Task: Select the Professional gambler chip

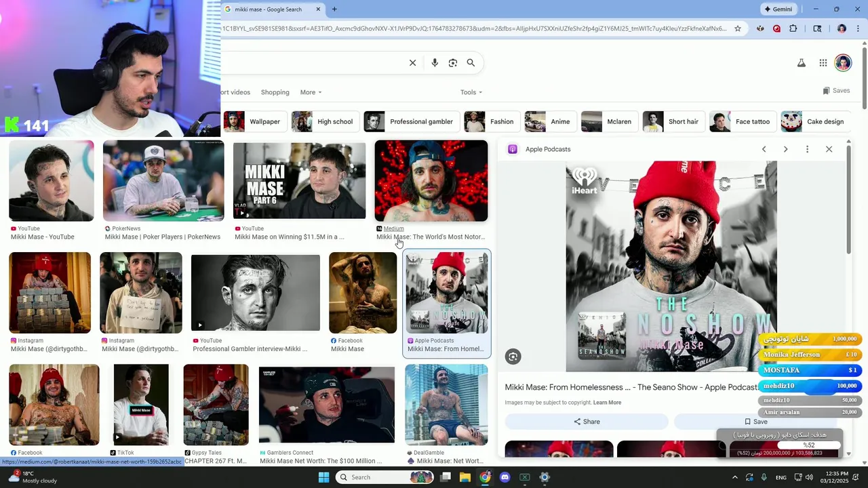Action: [x=412, y=121]
